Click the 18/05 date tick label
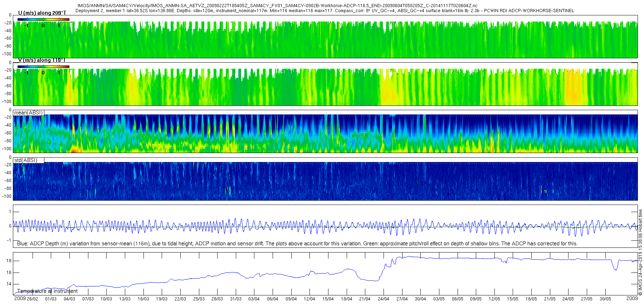644x304 pixels. pos(531,299)
